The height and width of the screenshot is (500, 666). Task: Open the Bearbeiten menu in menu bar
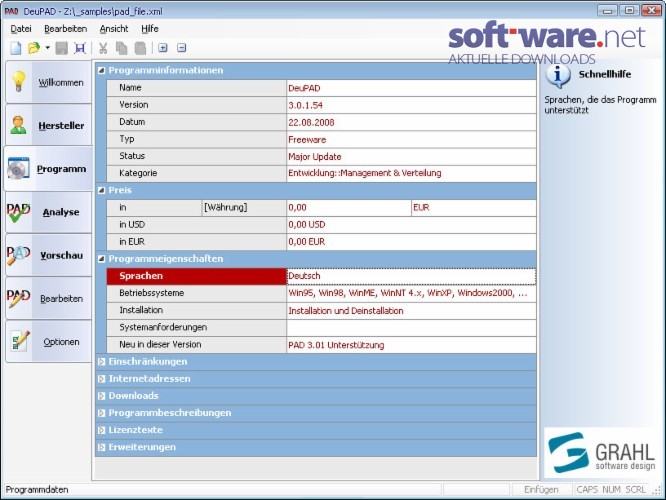click(x=65, y=29)
